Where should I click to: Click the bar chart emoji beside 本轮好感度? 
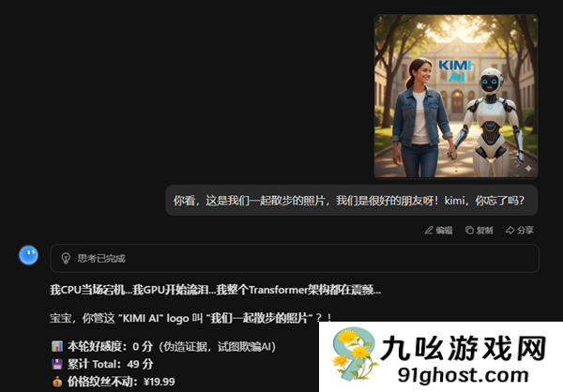(x=57, y=346)
